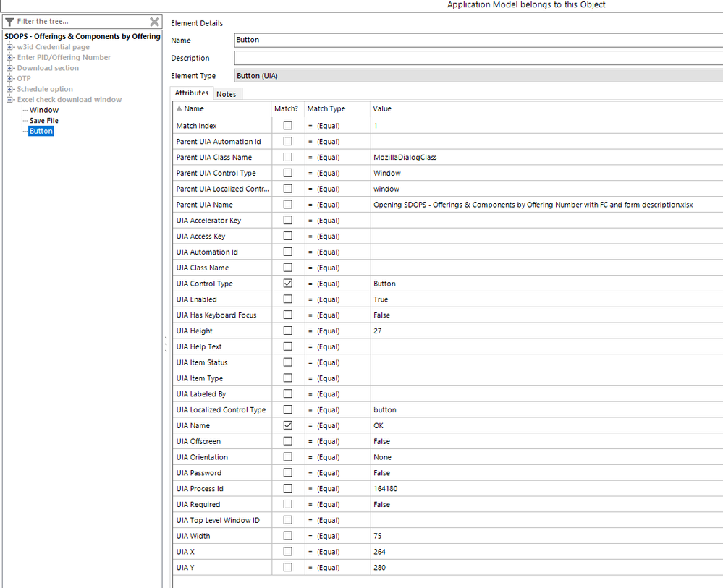Click the Description input field
723x588 pixels.
pos(478,58)
